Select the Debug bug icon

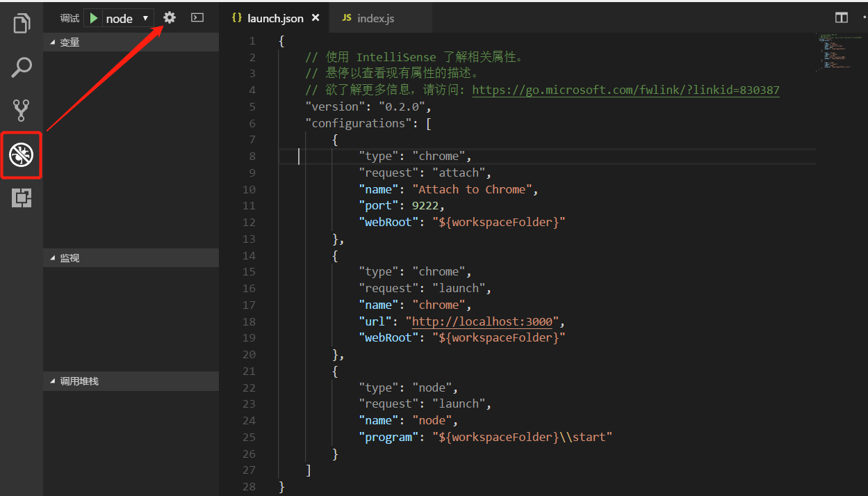[22, 154]
